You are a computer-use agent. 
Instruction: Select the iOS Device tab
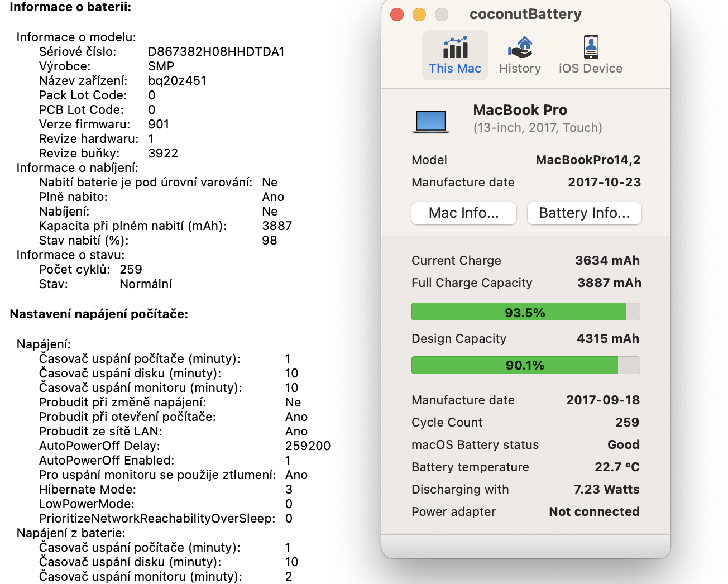591,55
